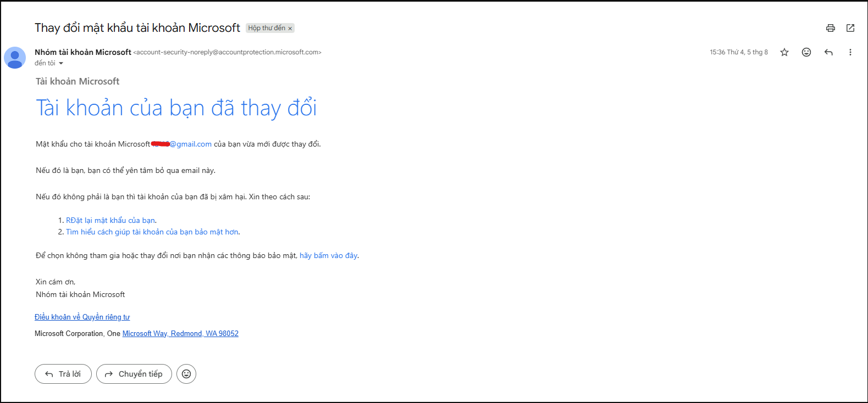Open emoji reaction button beside 'Chuyển tiếp'

click(186, 374)
